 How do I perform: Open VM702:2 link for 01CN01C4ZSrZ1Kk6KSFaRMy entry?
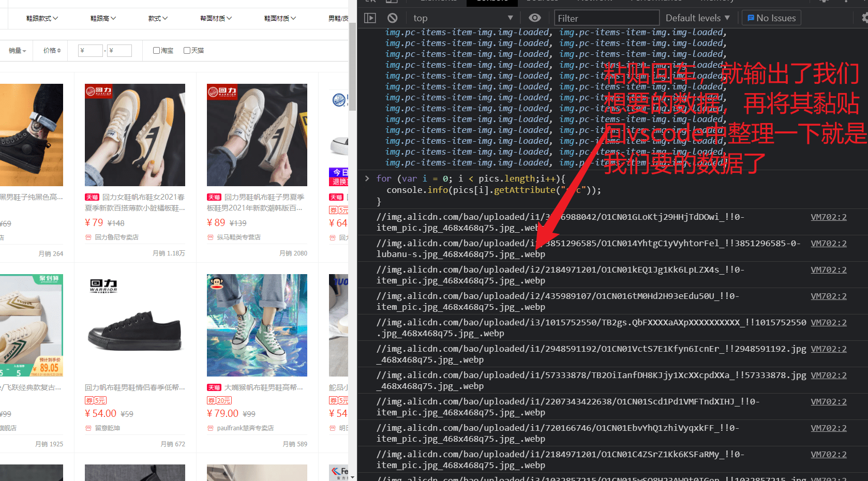pos(829,455)
